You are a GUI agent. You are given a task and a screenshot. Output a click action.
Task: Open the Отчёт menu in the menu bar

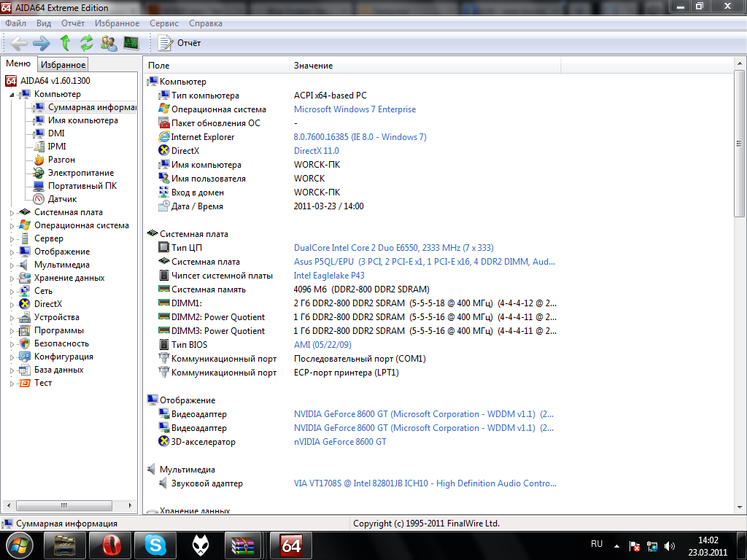tap(73, 23)
